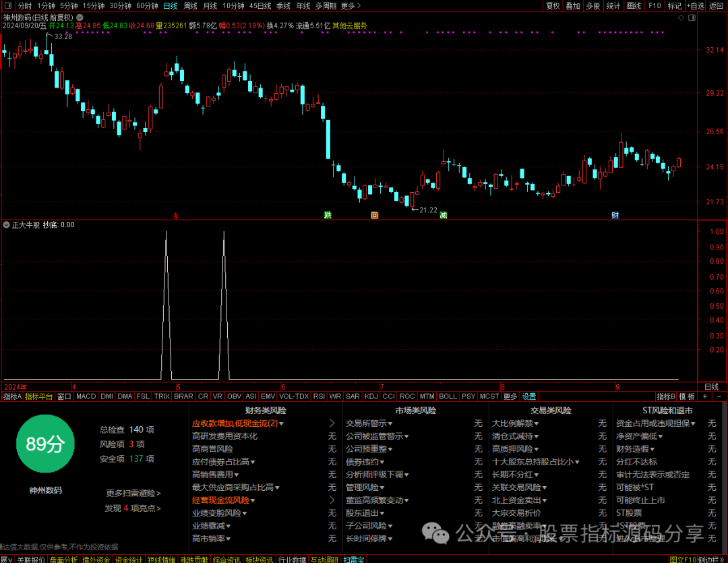This screenshot has height=563, width=728.
Task: Click the 返回 back button
Action: [x=717, y=5]
